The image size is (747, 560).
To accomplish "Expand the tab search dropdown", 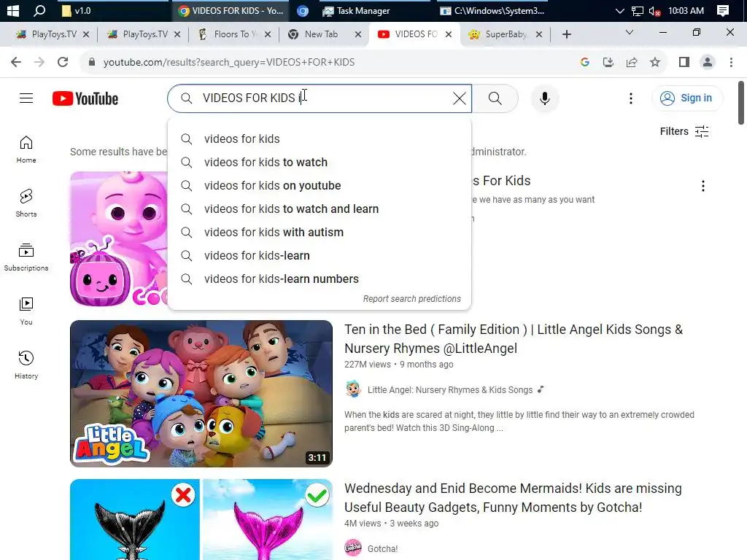I will point(630,32).
